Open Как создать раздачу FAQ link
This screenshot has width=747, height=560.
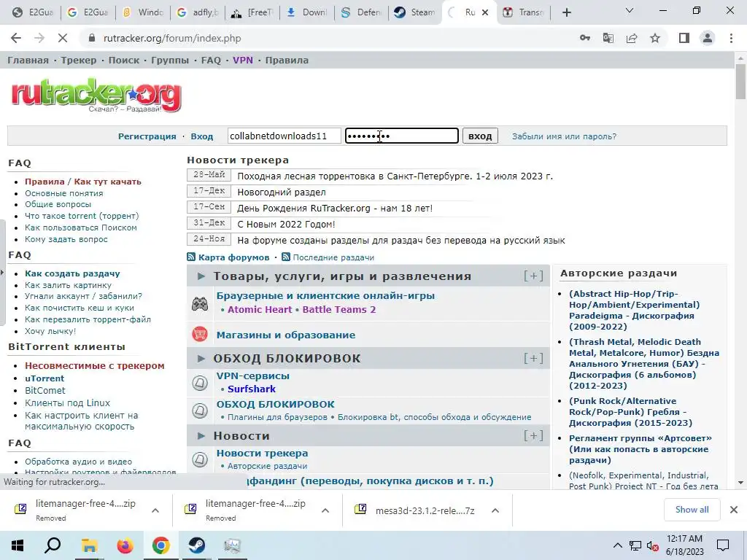click(x=72, y=273)
